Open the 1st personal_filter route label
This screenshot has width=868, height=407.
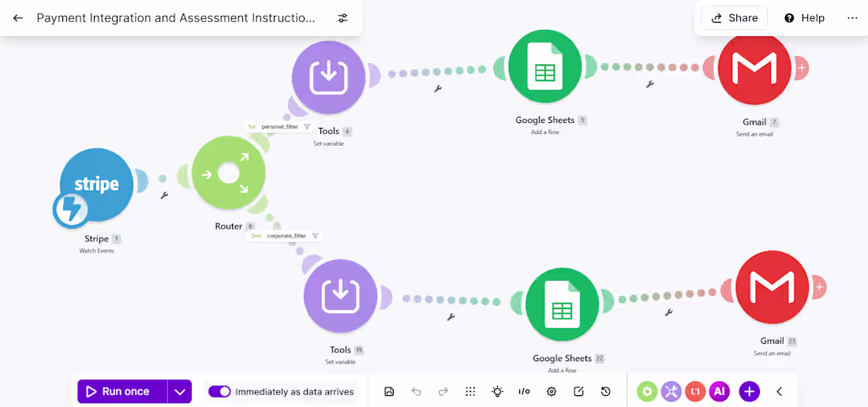[279, 127]
